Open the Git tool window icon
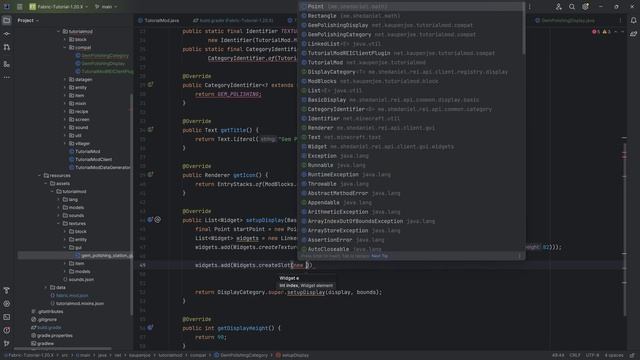The image size is (640, 360). click(x=7, y=344)
